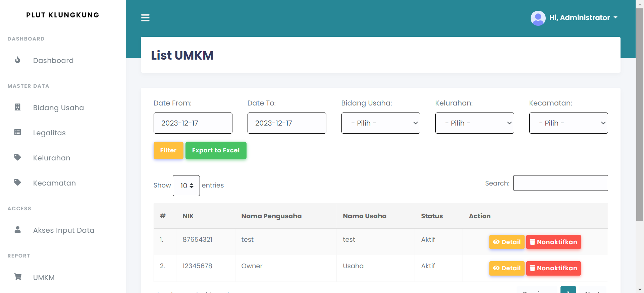
Task: Toggle sidebar with hamburger menu icon
Action: click(x=145, y=18)
